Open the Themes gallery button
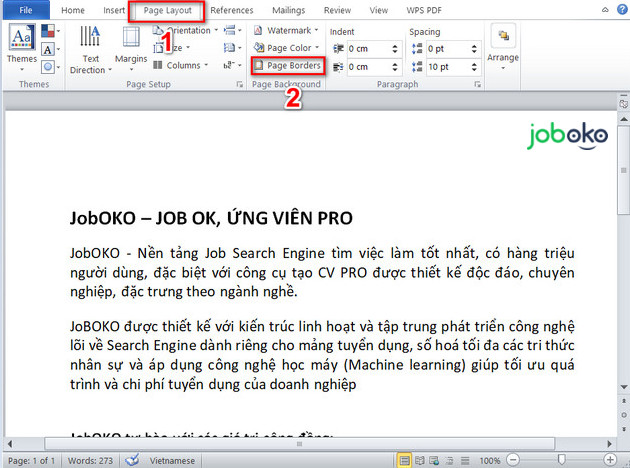The height and width of the screenshot is (468, 630). [x=22, y=48]
